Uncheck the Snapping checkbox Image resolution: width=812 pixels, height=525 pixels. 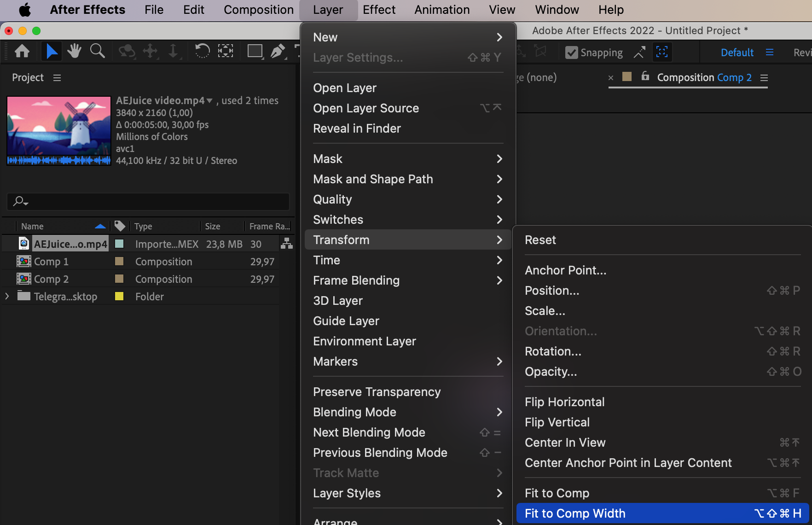tap(571, 52)
